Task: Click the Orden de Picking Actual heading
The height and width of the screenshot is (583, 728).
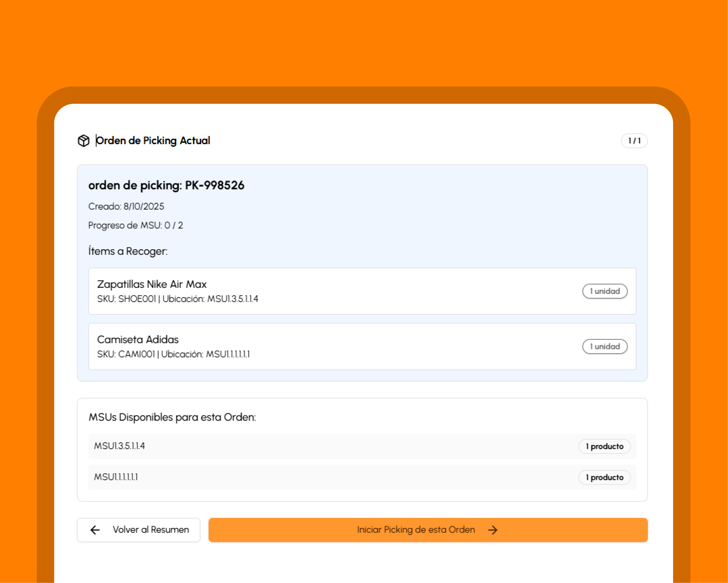Action: pos(153,141)
